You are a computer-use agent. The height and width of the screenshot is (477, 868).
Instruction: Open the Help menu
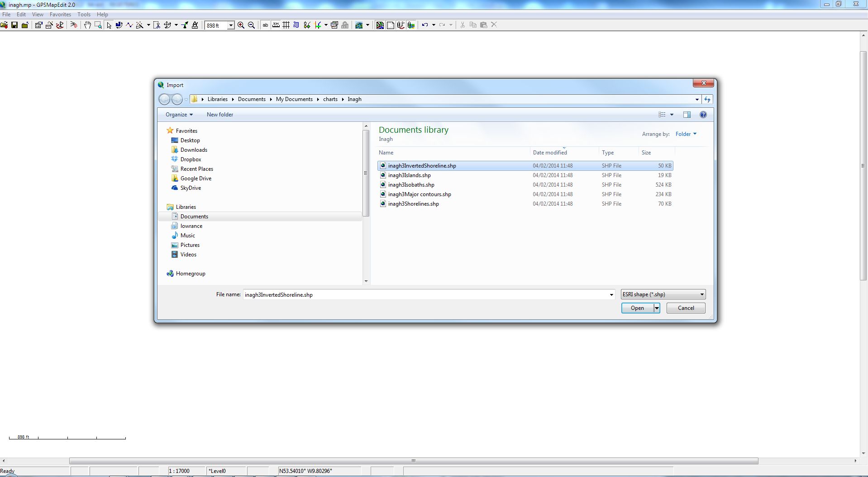coord(102,14)
